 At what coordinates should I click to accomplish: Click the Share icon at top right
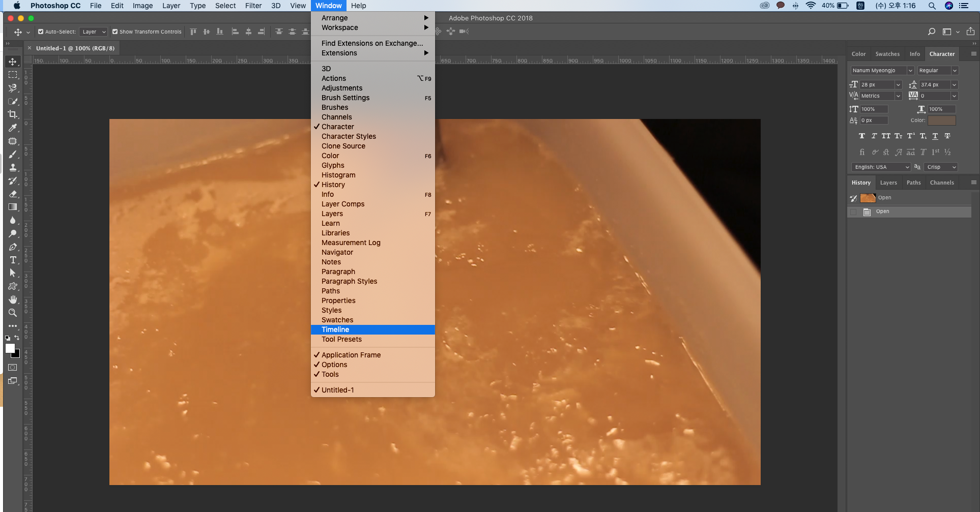(x=970, y=32)
